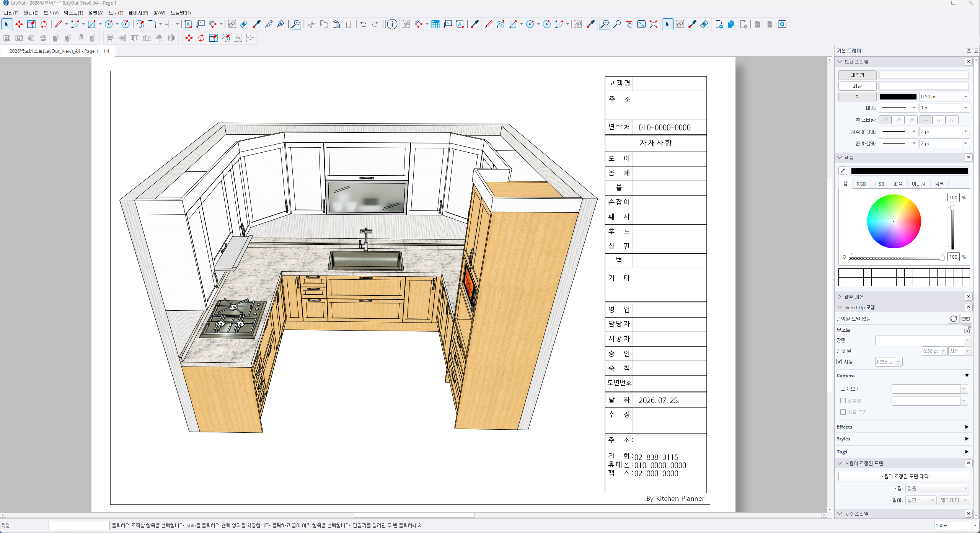
Task: Click the 채우기 fill button
Action: (x=857, y=75)
